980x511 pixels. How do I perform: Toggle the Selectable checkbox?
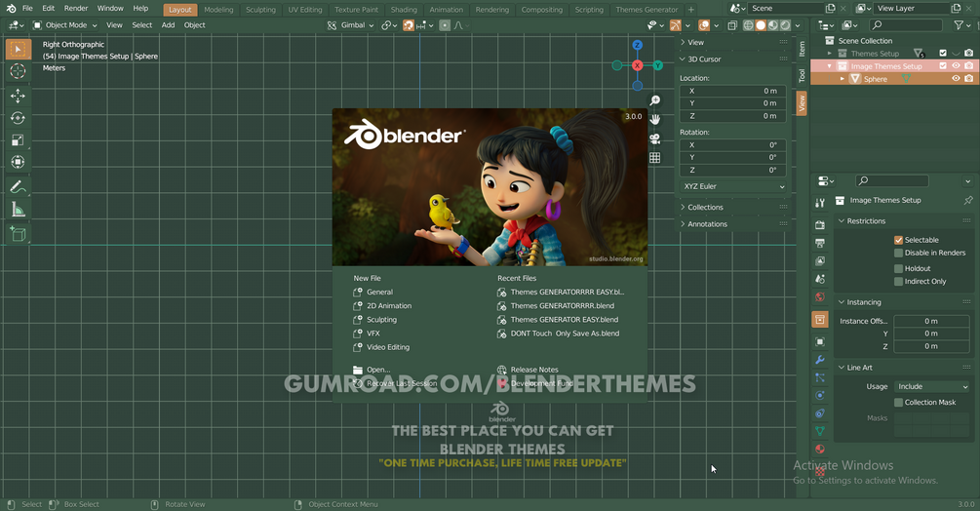coord(898,240)
